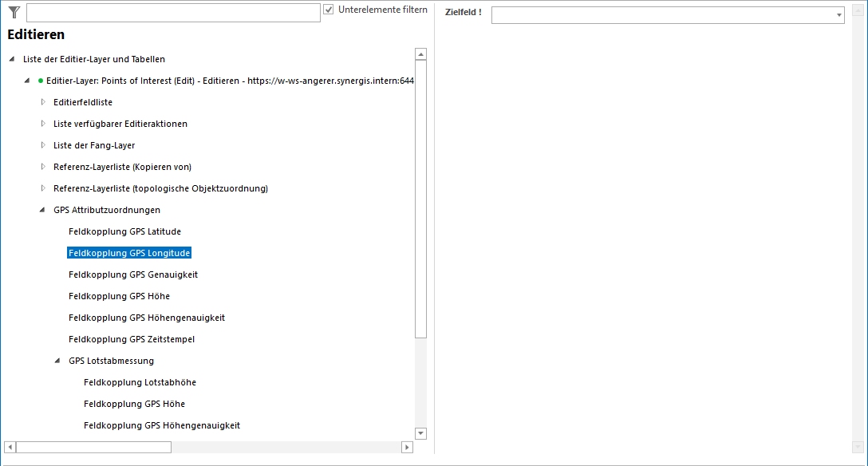868x466 pixels.
Task: Select Liste verfügbarer Editieraktionen item
Action: point(120,124)
